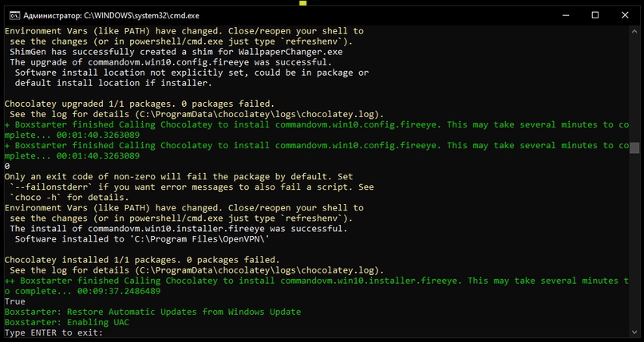Click the cmd.exe icon in title bar
644x342 pixels.
(x=13, y=15)
